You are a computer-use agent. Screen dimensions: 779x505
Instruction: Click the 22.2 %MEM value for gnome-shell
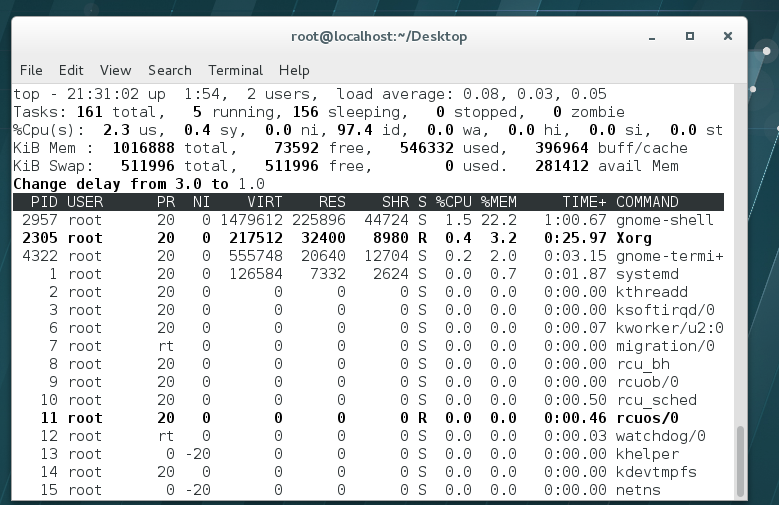point(498,220)
